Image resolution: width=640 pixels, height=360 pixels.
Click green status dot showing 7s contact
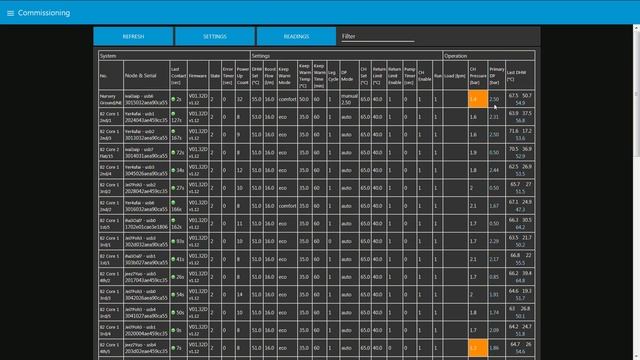[173, 348]
